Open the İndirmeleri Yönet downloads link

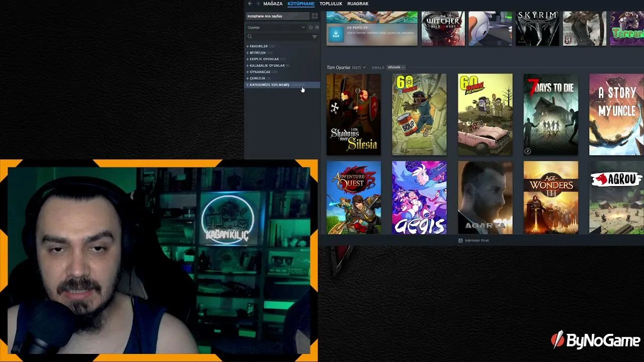(476, 240)
